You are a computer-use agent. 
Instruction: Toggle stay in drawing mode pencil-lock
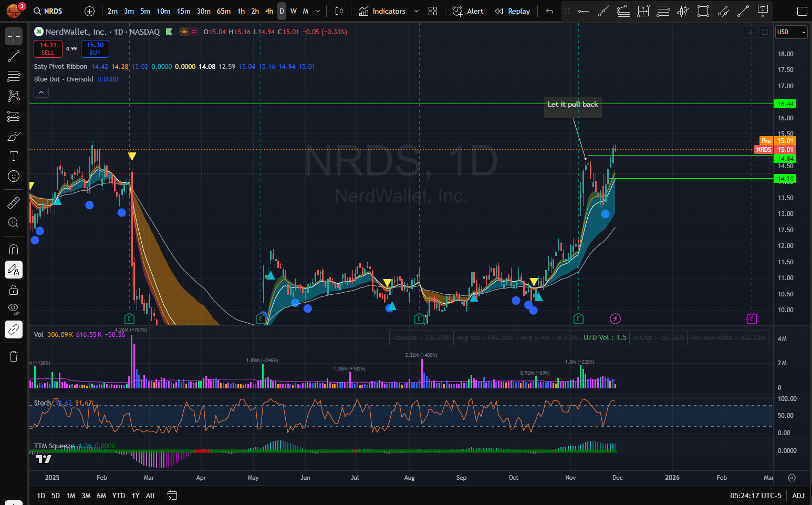click(14, 270)
